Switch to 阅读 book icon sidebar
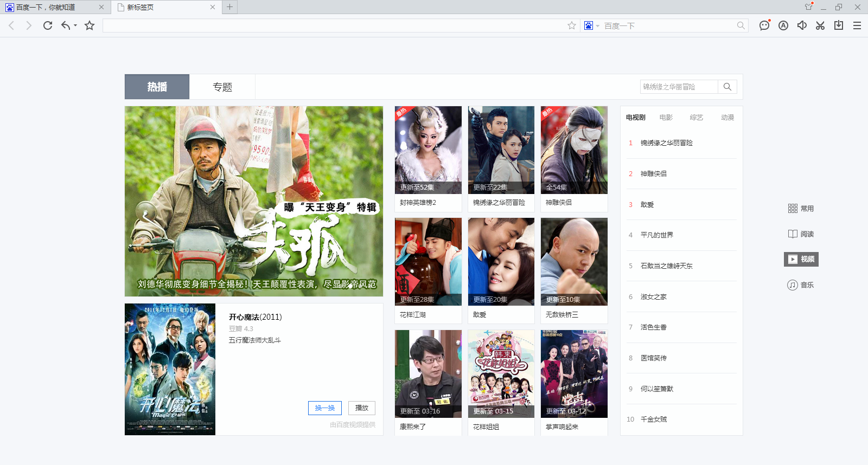 click(x=801, y=234)
